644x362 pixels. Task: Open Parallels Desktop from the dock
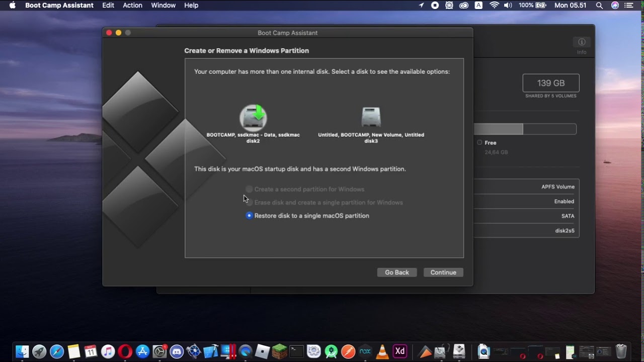coord(228,351)
